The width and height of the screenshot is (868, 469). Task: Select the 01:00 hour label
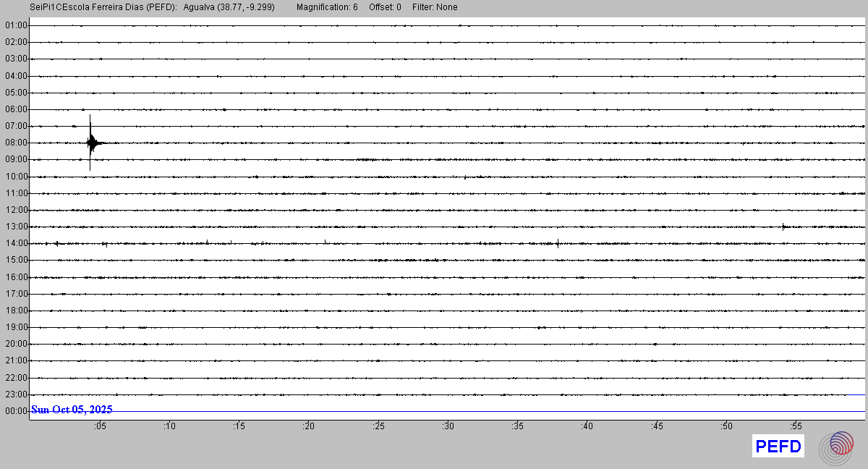(x=16, y=25)
